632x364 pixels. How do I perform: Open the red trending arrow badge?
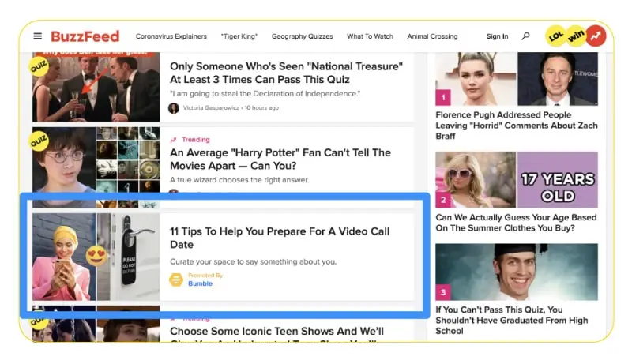(596, 36)
